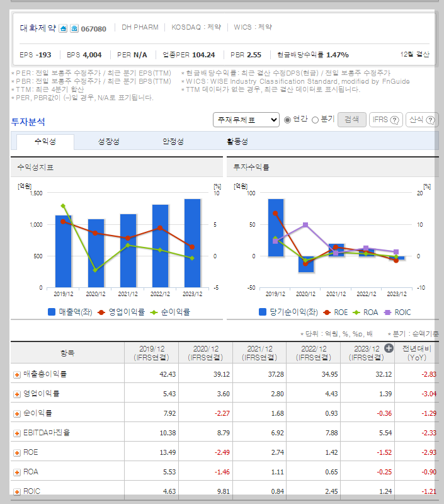Click the 투자분석 section heading
This screenshot has height=504, width=444.
(x=28, y=122)
